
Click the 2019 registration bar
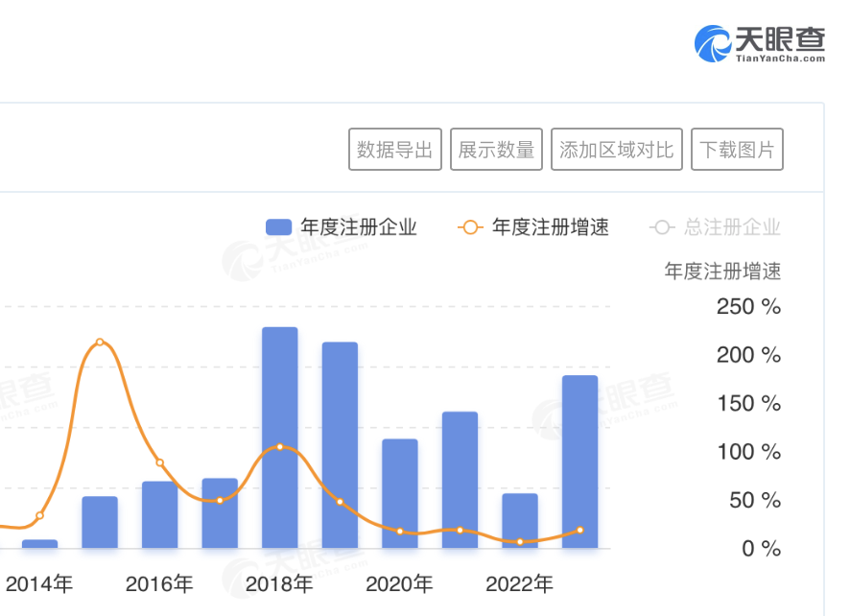click(x=340, y=445)
